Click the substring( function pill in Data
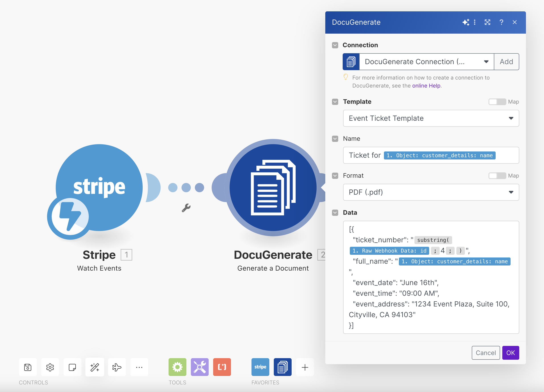The height and width of the screenshot is (392, 544). (x=433, y=240)
